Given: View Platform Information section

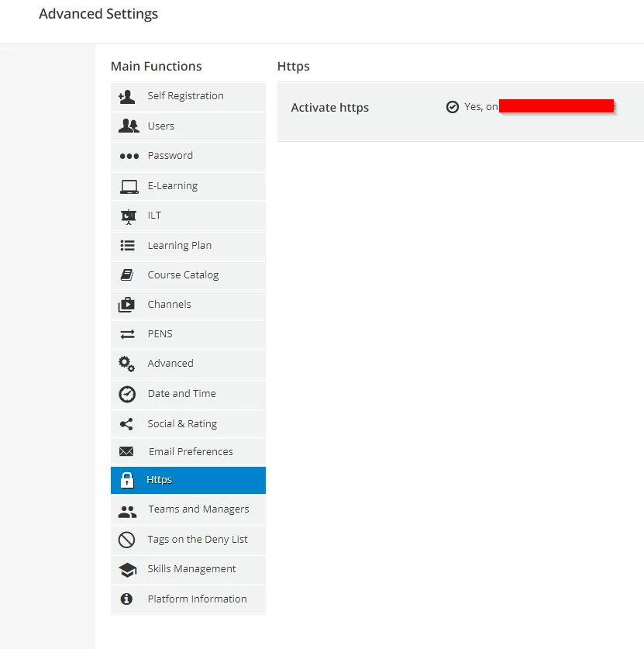Looking at the screenshot, I should pyautogui.click(x=197, y=599).
